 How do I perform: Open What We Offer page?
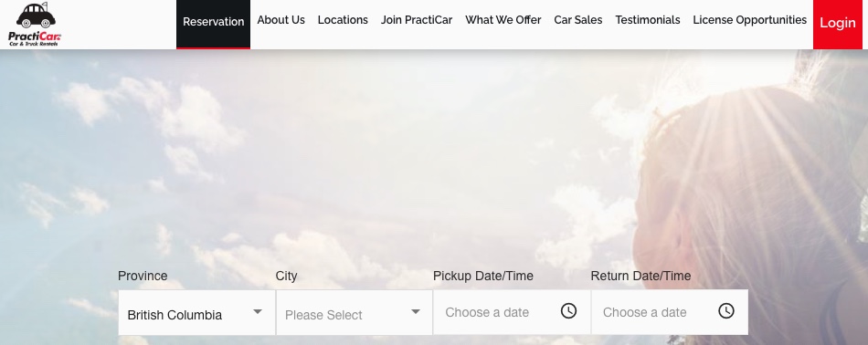(503, 20)
